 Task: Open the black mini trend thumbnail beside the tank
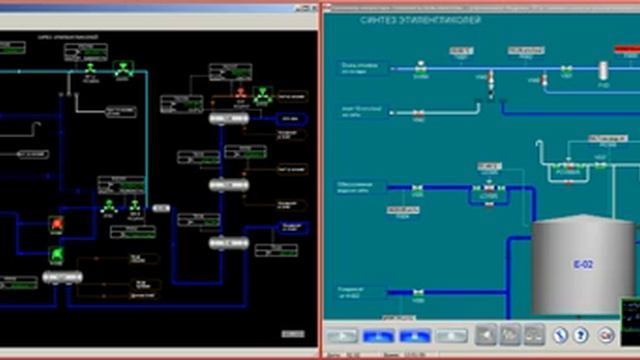click(x=630, y=322)
